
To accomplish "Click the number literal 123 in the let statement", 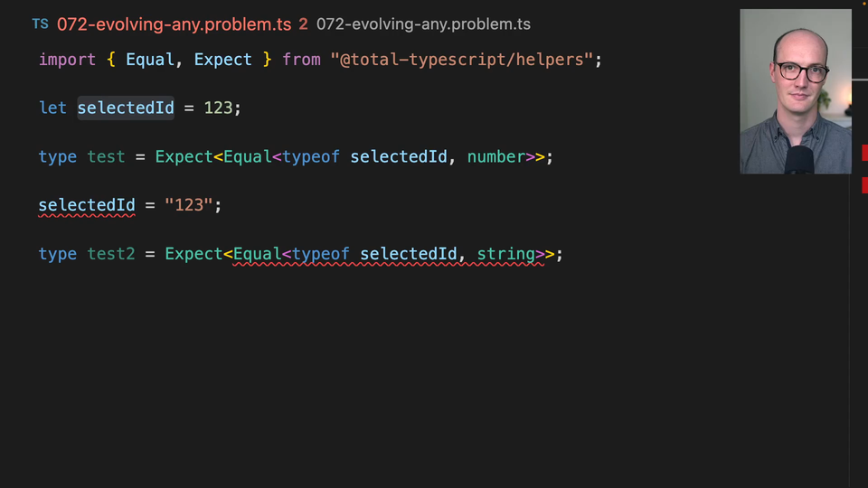I will pyautogui.click(x=218, y=108).
